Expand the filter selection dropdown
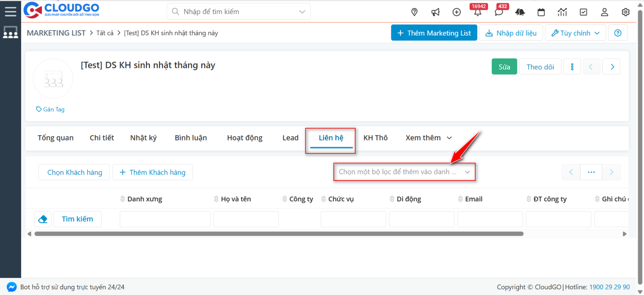 pos(404,172)
